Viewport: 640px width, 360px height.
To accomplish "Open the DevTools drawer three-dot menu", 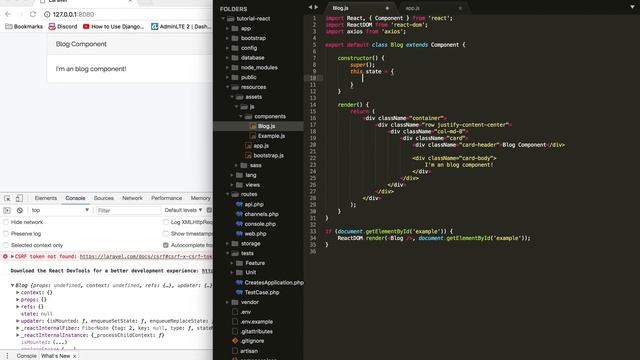I will coord(7,356).
